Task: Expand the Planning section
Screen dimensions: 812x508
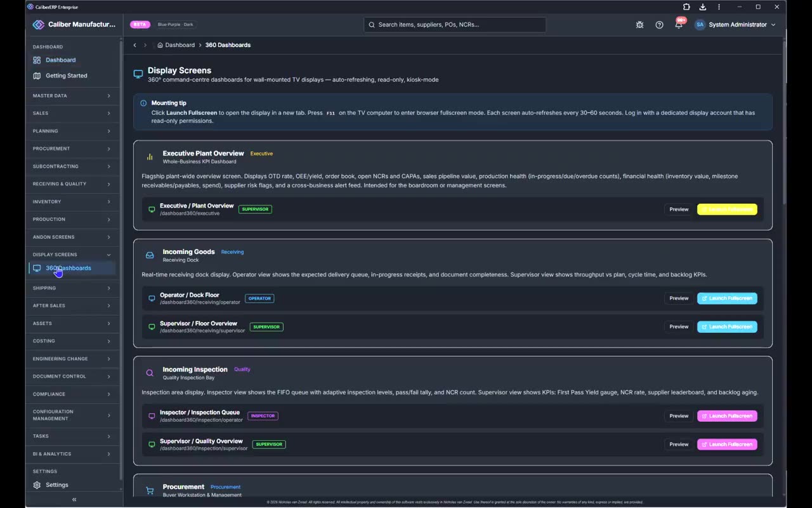Action: (72, 131)
